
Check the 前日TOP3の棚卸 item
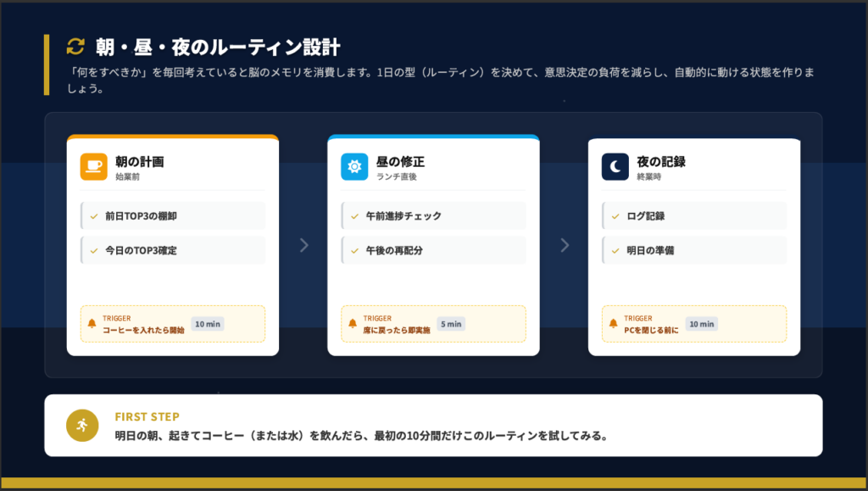click(95, 216)
